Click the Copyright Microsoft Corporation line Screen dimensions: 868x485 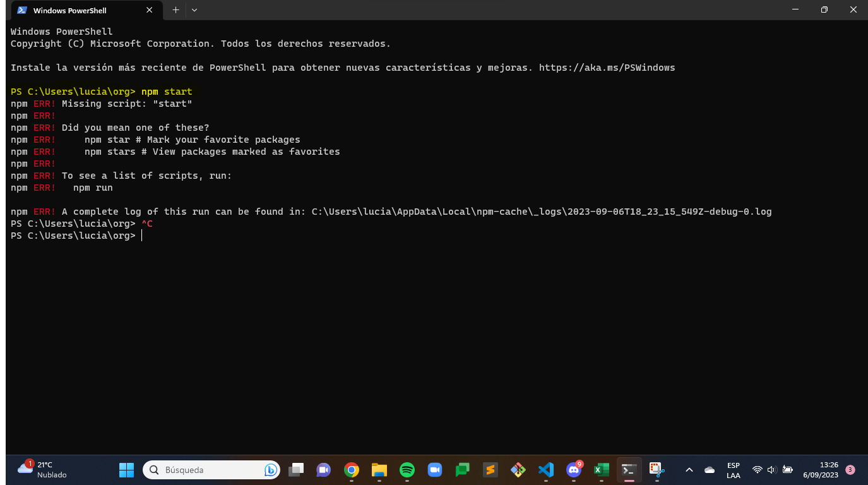tap(201, 44)
